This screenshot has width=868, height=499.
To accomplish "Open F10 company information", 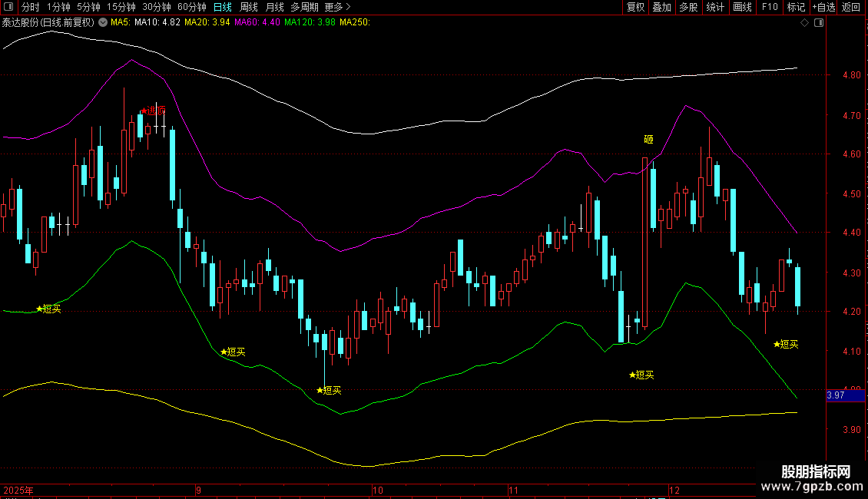I will [770, 7].
